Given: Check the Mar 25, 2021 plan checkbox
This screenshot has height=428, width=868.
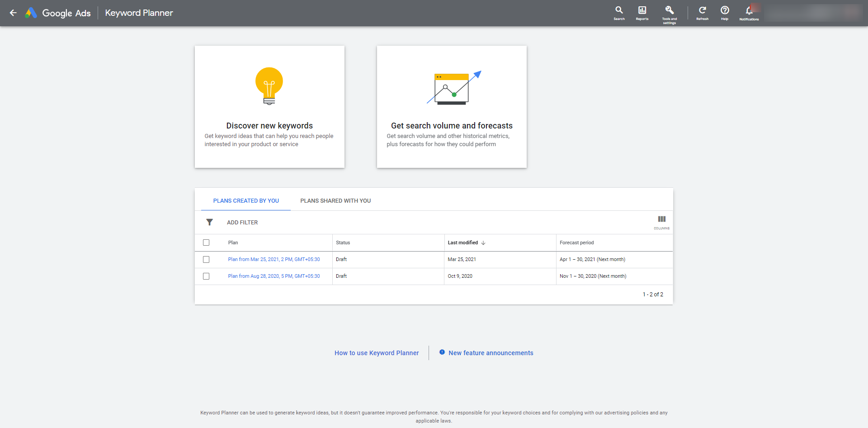Looking at the screenshot, I should coord(207,259).
